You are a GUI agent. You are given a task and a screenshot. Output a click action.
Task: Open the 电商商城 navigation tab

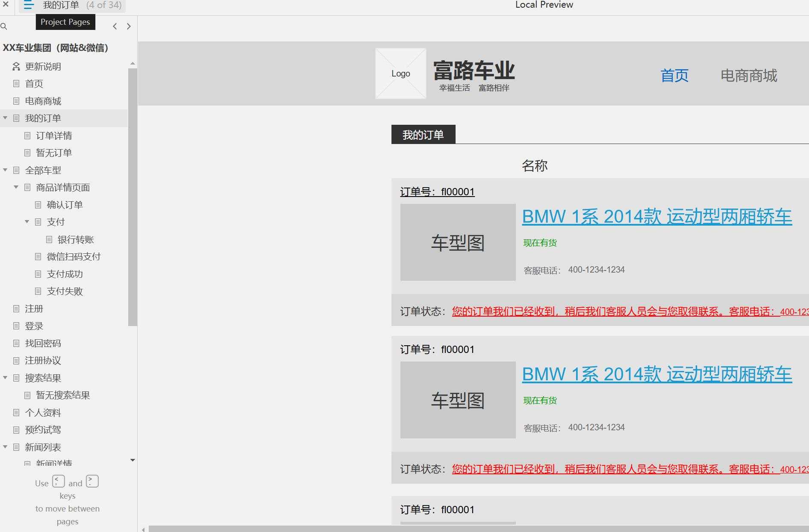(x=749, y=76)
